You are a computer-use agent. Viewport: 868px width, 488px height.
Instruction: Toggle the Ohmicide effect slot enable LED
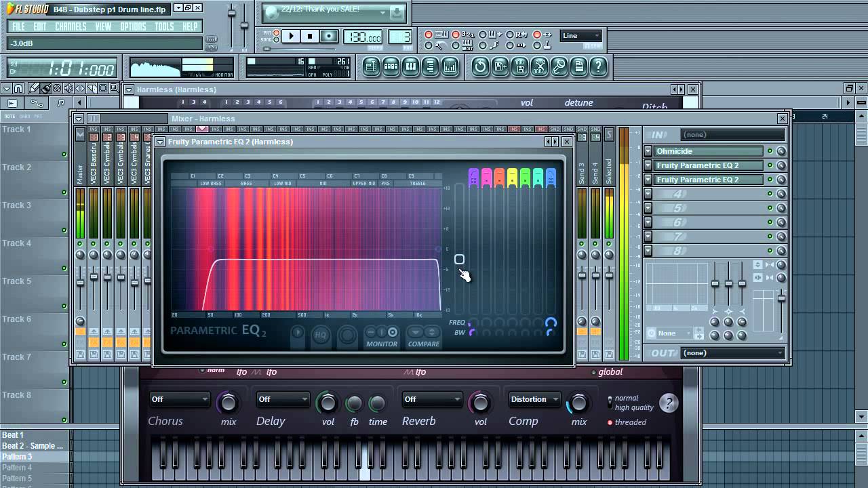click(770, 151)
